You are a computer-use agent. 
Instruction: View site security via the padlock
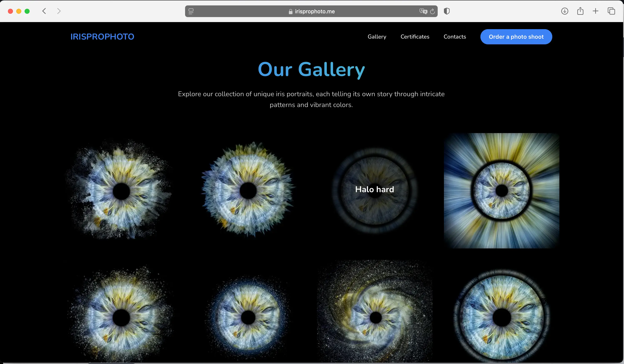point(290,11)
